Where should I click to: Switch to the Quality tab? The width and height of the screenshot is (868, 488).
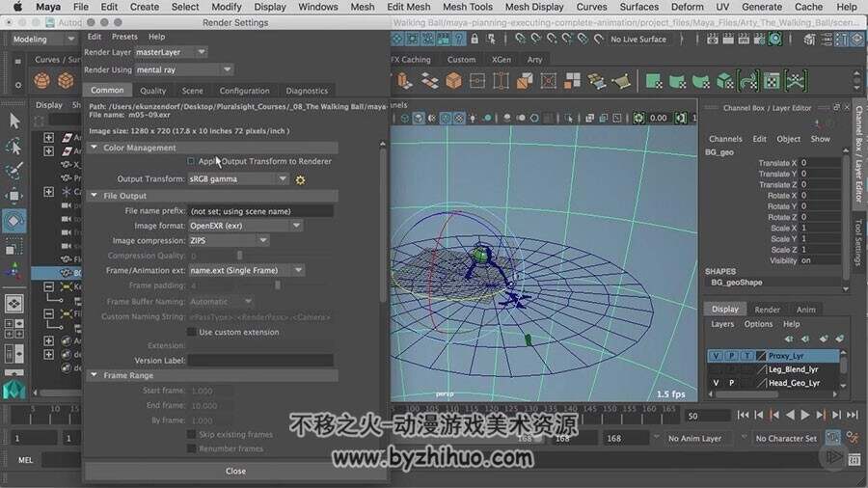(x=152, y=91)
